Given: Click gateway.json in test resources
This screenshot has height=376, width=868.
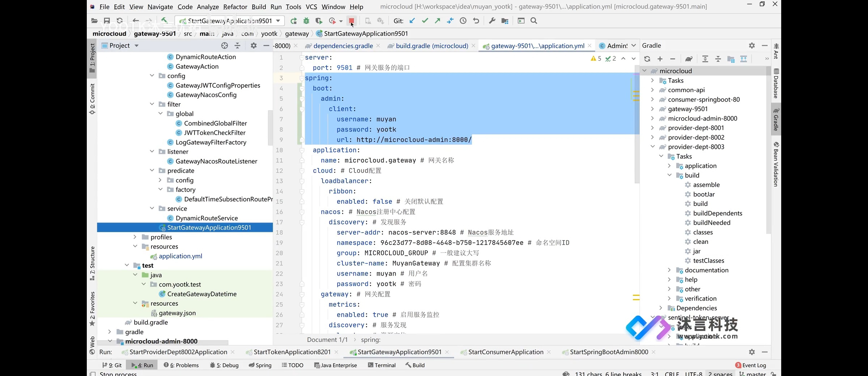Looking at the screenshot, I should [x=177, y=313].
